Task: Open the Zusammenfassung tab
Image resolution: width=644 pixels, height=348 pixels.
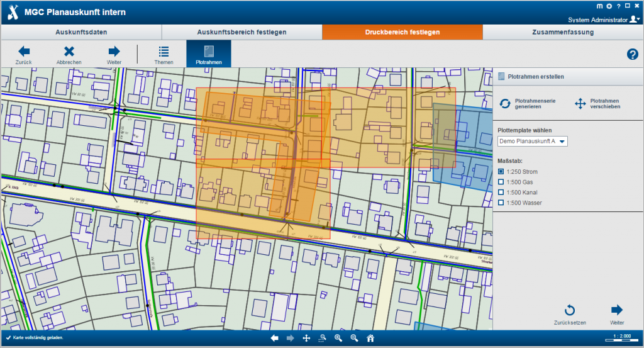Action: point(563,32)
